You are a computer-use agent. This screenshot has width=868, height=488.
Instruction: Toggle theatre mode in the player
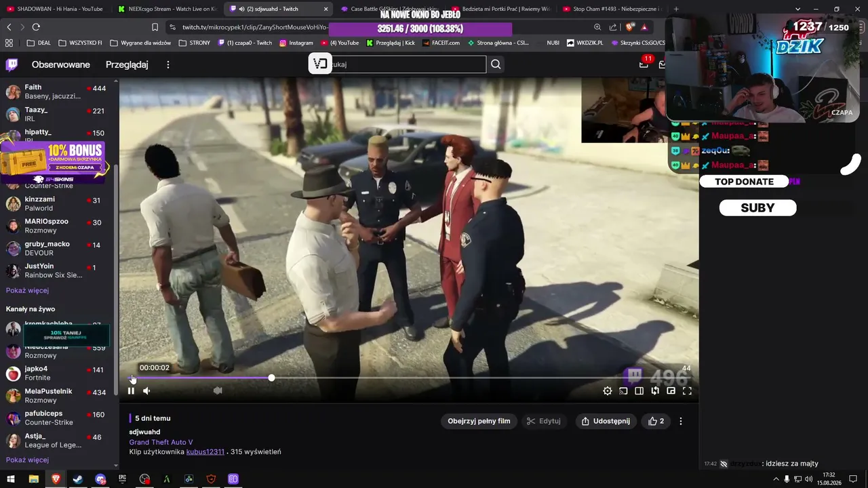(x=639, y=390)
